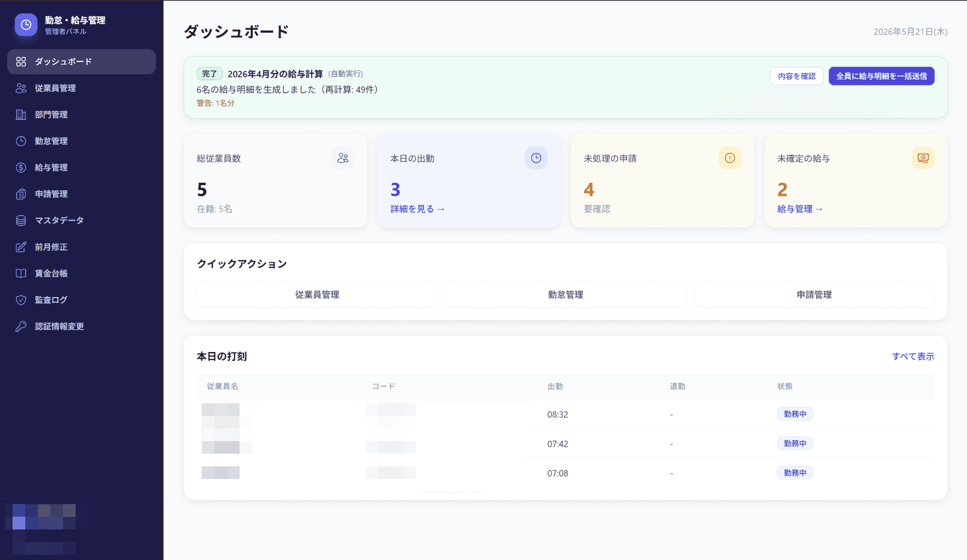The image size is (967, 560).
Task: Click the book icon next to 賃金台帳
Action: click(x=21, y=273)
